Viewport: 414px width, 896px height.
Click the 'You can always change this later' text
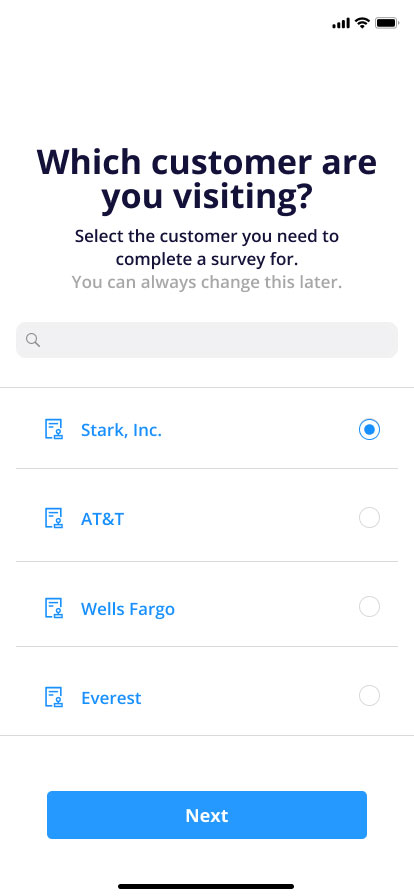[x=207, y=282]
